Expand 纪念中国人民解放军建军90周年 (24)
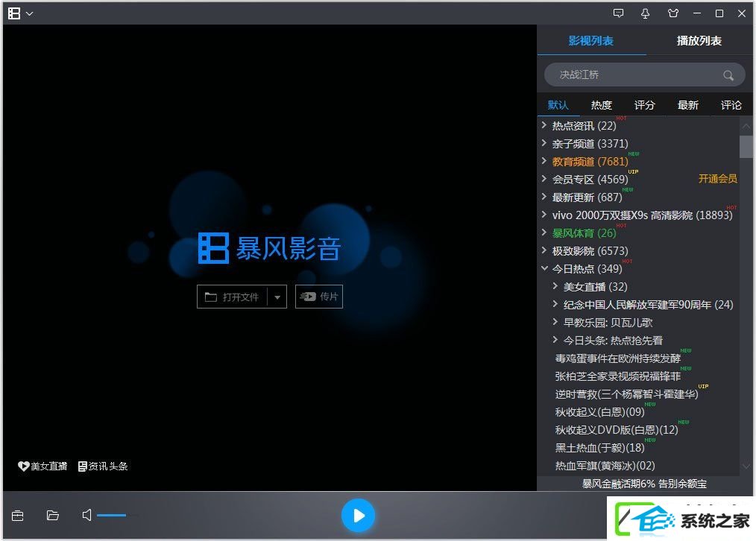Screen dimensions: 756x541 (x=555, y=304)
